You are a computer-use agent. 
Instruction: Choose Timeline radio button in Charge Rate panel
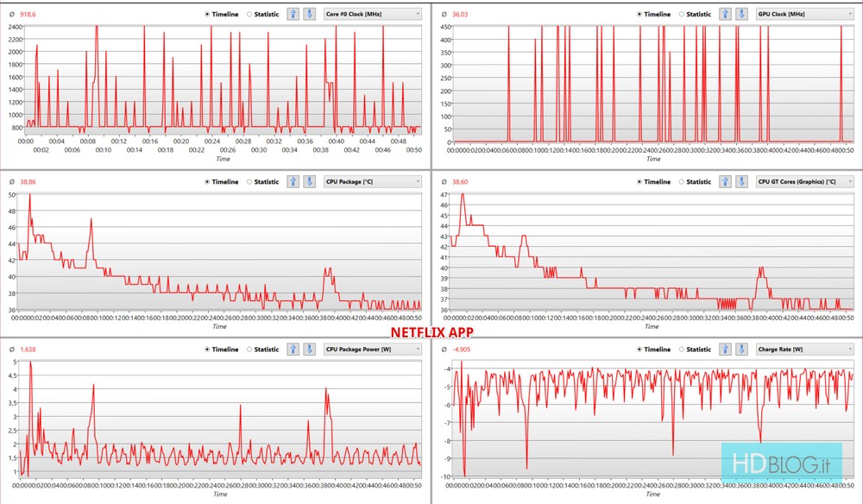tap(639, 350)
